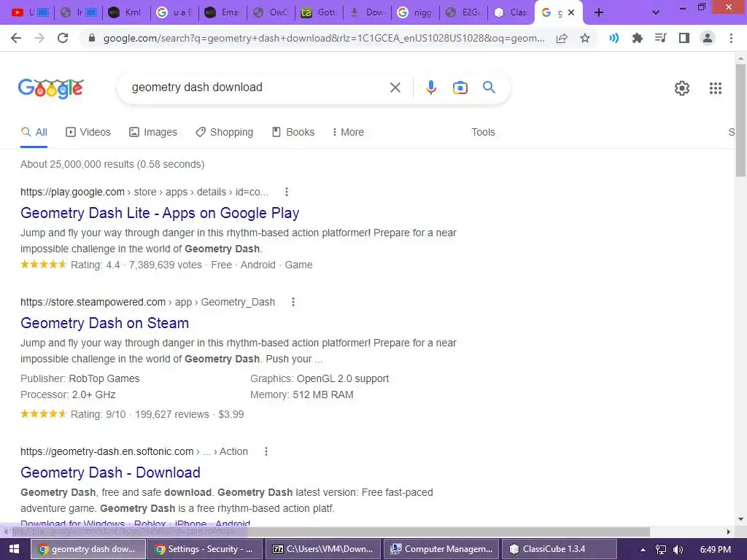Viewport: 747px width, 560px height.
Task: Search by image with camera icon
Action: click(460, 87)
